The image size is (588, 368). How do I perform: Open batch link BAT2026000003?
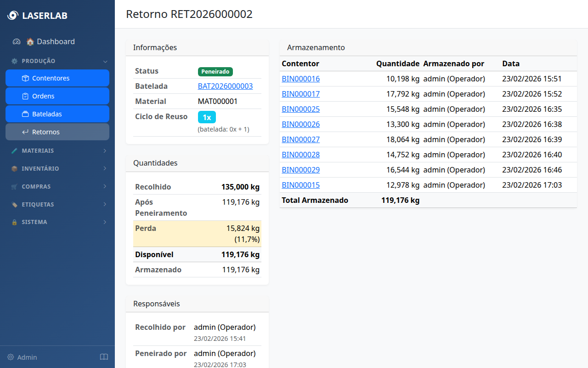pyautogui.click(x=225, y=86)
